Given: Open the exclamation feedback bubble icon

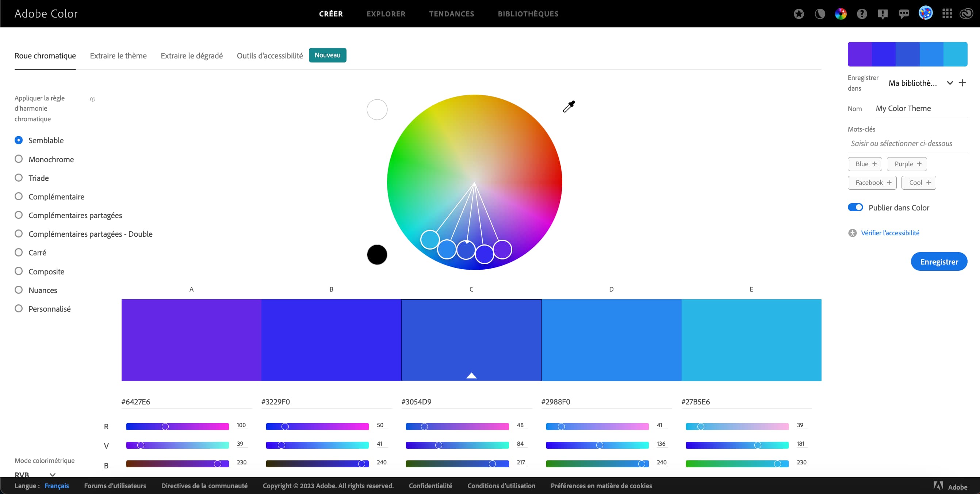Looking at the screenshot, I should pos(883,14).
